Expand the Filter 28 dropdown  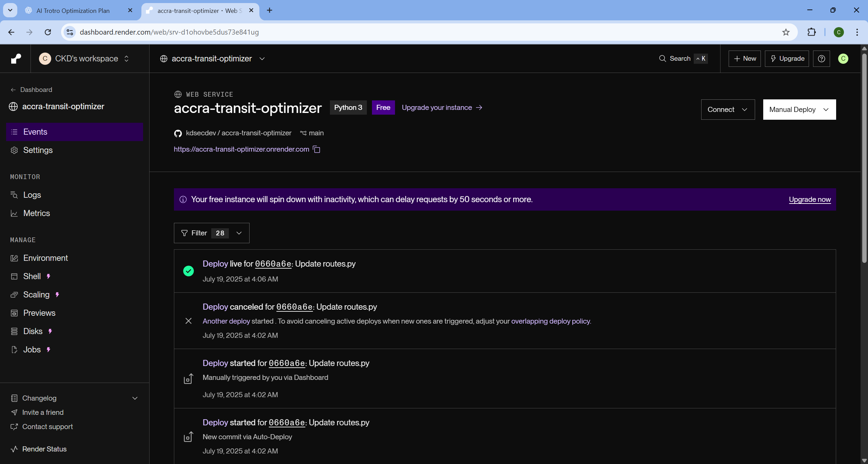(212, 233)
